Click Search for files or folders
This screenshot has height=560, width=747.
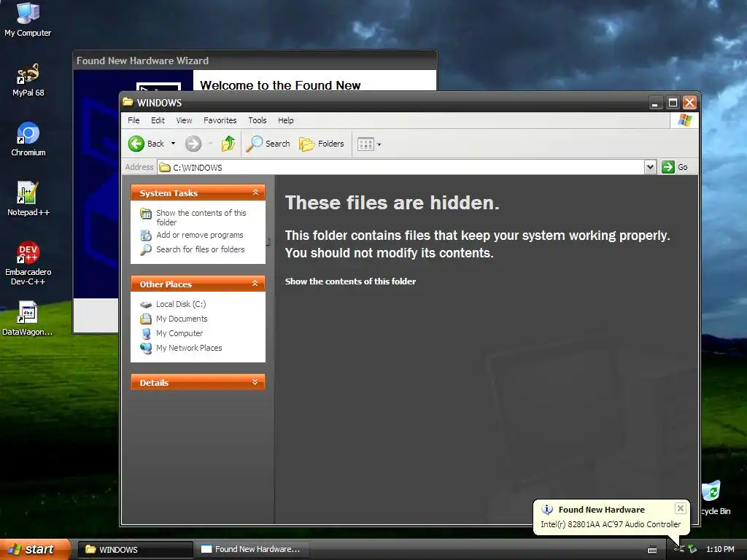coord(201,249)
